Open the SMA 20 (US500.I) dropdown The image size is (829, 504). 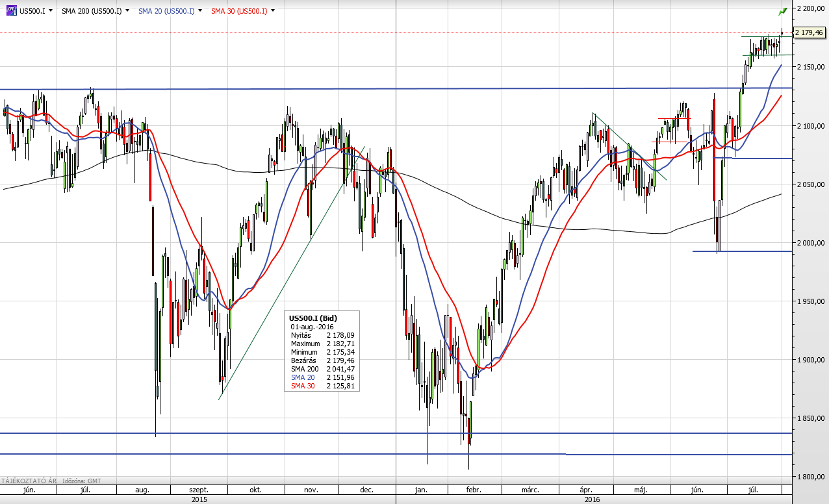coord(199,11)
